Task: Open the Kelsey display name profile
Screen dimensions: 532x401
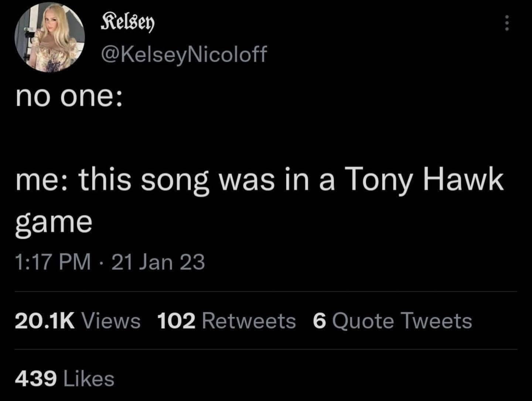Action: pyautogui.click(x=127, y=23)
